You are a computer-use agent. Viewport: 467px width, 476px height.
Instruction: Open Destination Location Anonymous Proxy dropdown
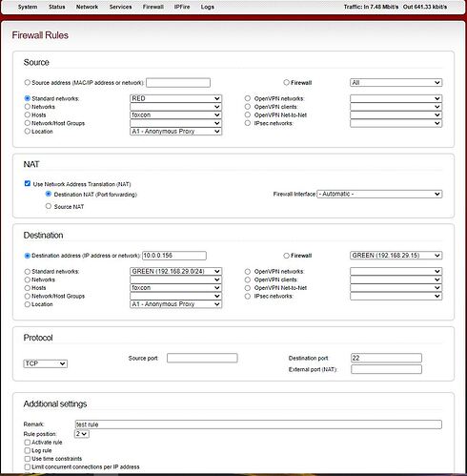pos(175,304)
